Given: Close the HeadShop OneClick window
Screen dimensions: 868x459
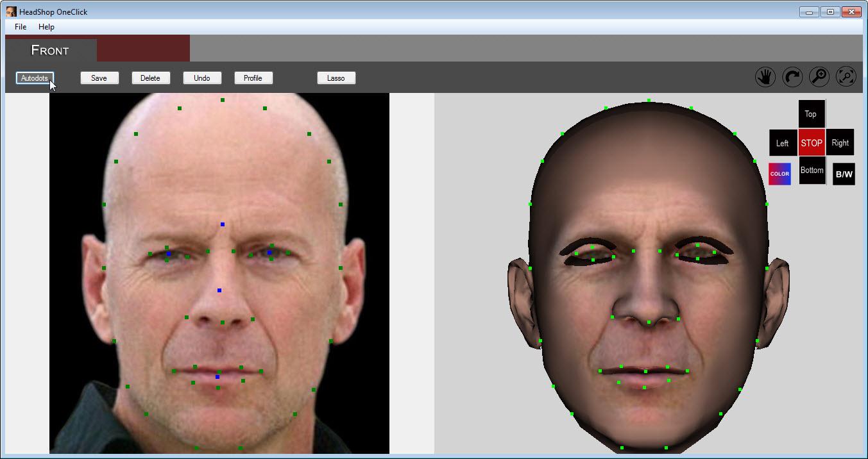Looking at the screenshot, I should [x=851, y=12].
